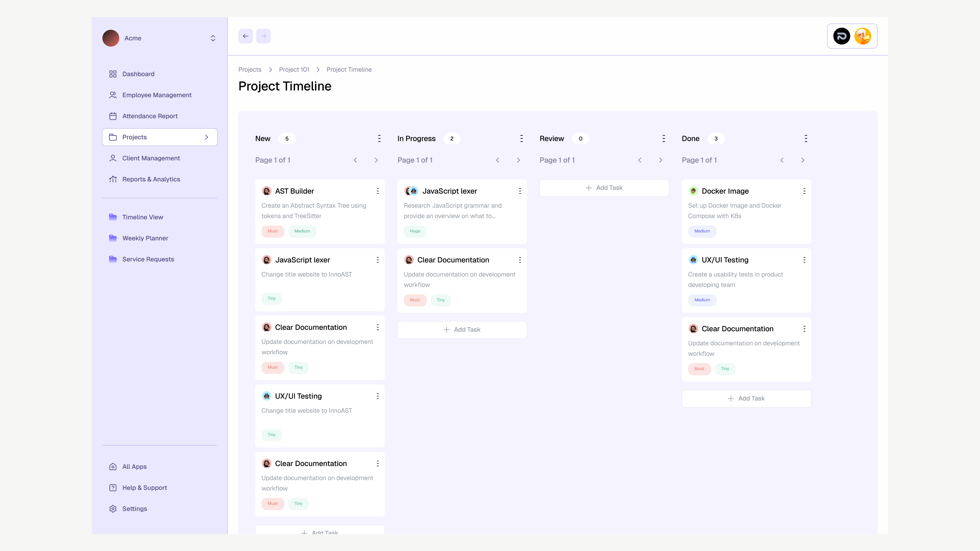Go to next page in Done column
Viewport: 980px width, 551px height.
(x=803, y=160)
